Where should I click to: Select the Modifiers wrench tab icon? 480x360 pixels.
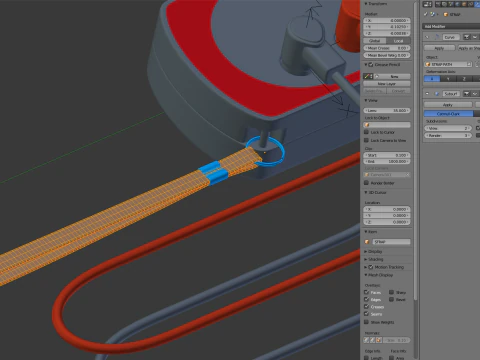[x=478, y=4]
